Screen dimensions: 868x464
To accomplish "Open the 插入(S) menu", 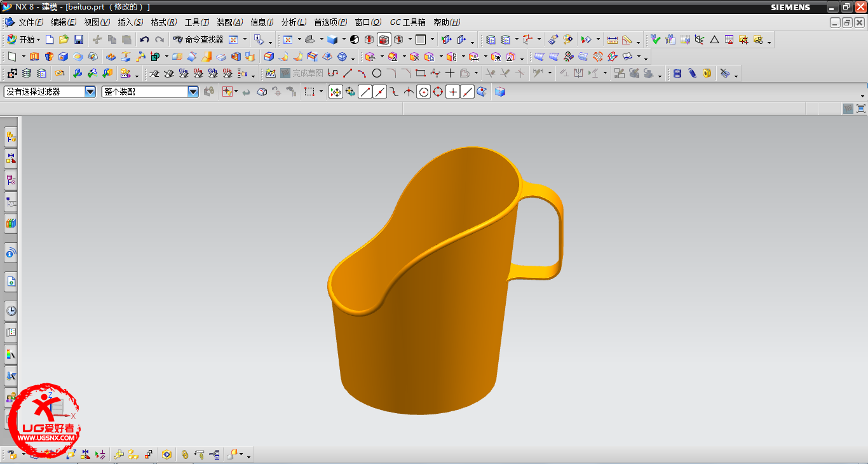I will (x=130, y=22).
